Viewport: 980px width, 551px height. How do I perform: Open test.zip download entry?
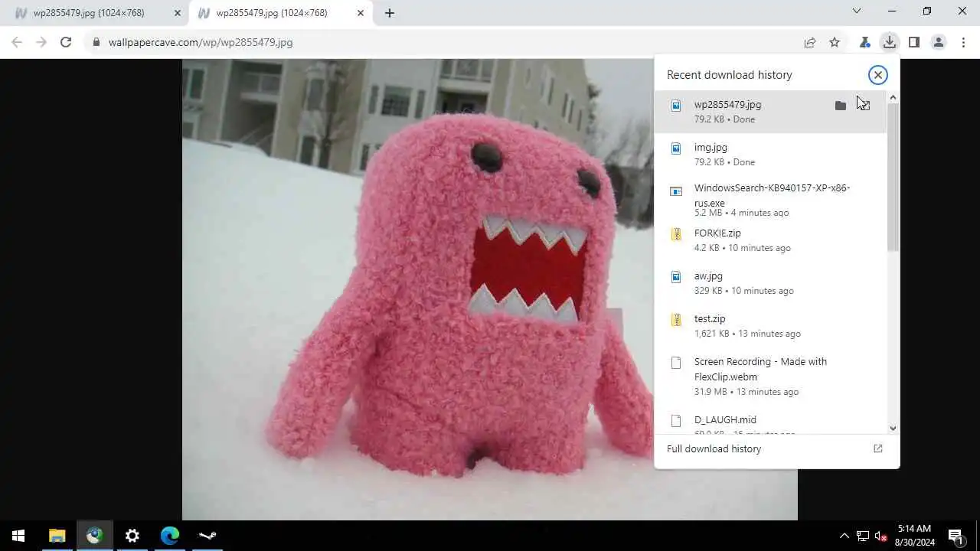[x=770, y=326]
